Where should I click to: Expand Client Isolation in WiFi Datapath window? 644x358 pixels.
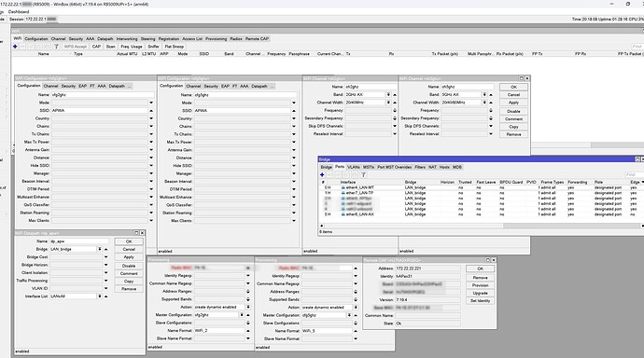click(x=106, y=273)
